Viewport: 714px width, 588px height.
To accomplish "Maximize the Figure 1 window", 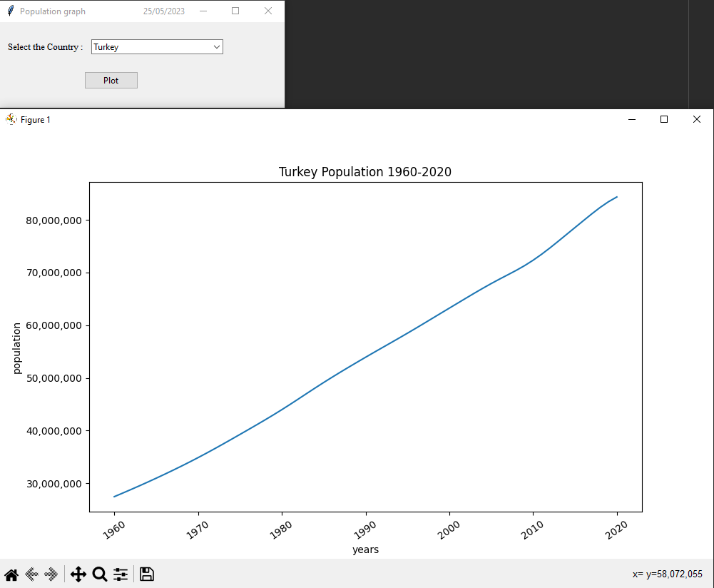I will [664, 119].
